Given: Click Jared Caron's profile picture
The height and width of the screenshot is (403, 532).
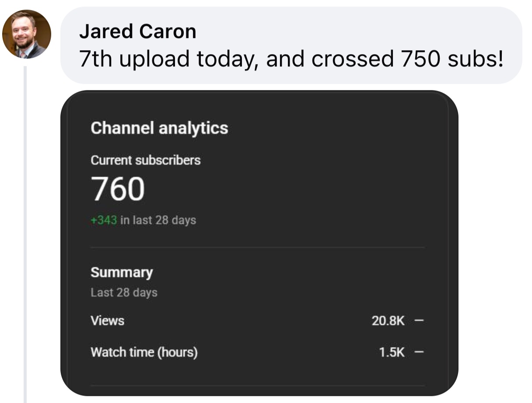Looking at the screenshot, I should 27,34.
